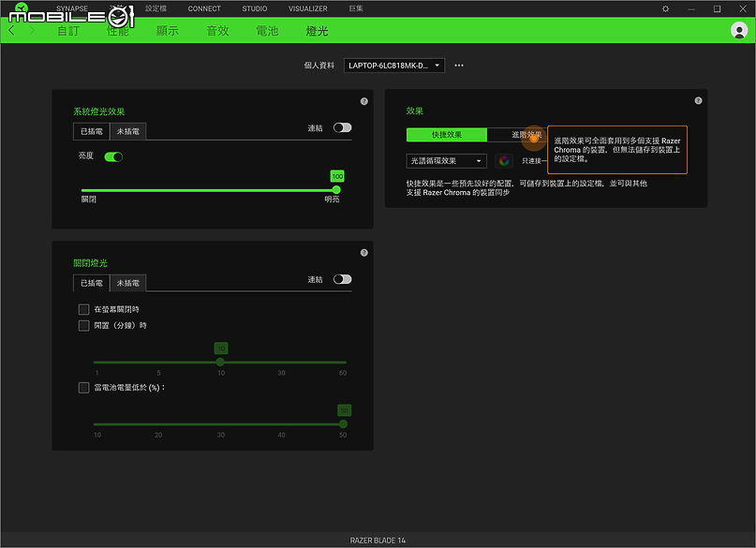Open the three-dot profile options menu
The width and height of the screenshot is (756, 548).
[458, 65]
